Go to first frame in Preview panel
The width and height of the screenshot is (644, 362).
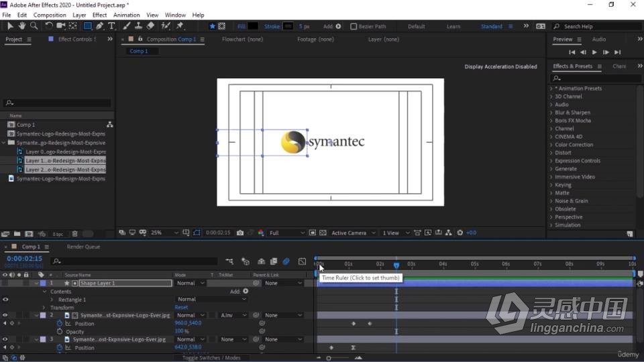[x=572, y=52]
